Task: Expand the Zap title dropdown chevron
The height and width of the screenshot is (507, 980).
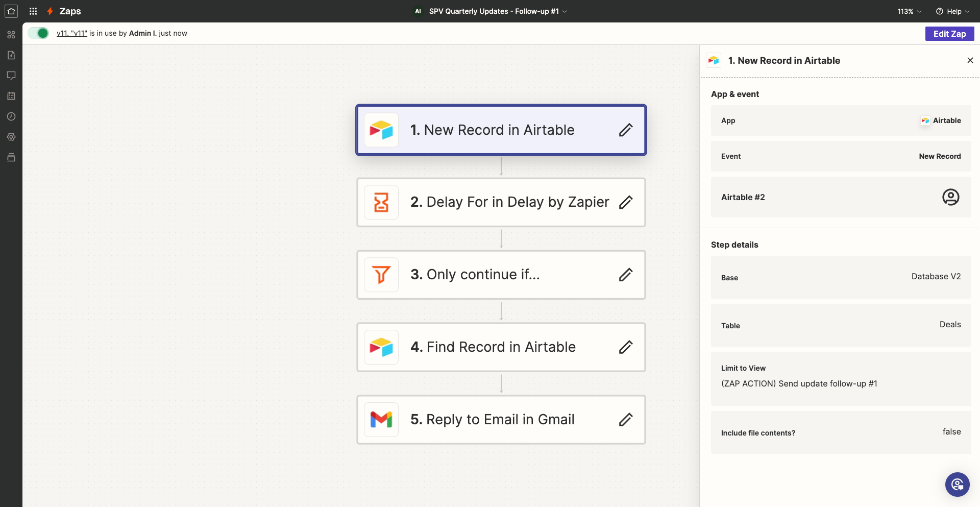Action: [565, 11]
